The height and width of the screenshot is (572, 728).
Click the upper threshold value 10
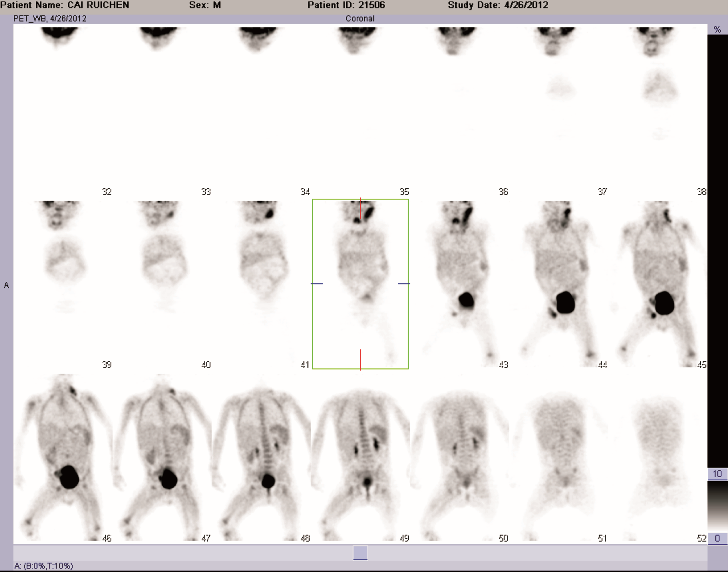717,474
